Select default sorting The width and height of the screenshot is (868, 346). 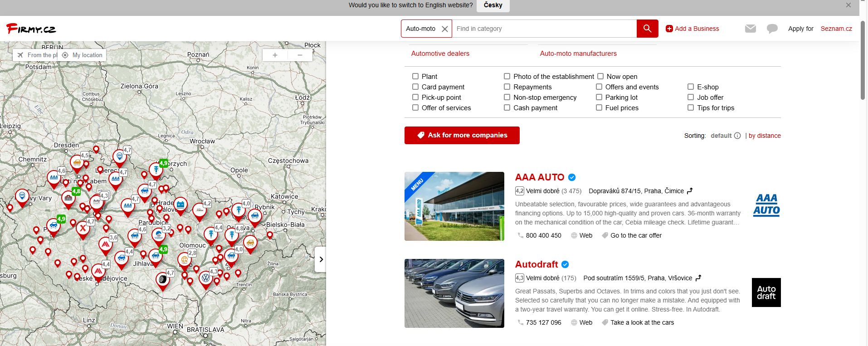[x=721, y=136]
